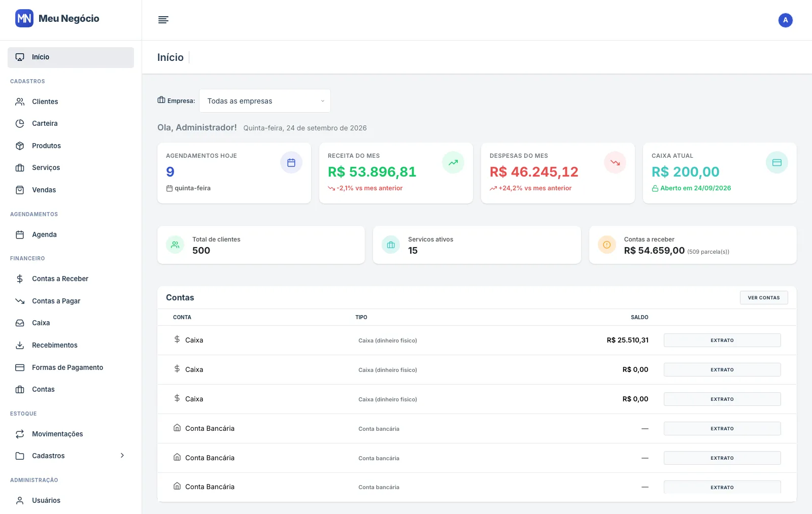
Task: Open the user avatar 'A' menu
Action: click(x=785, y=20)
